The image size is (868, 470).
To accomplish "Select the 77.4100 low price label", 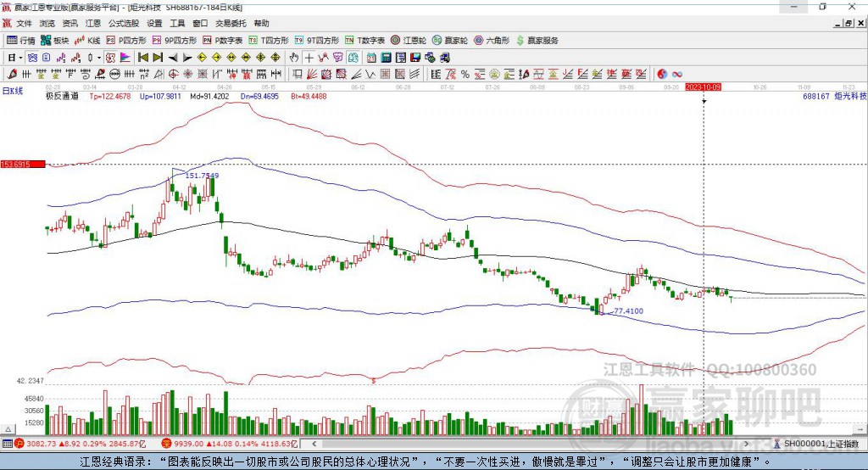I will coord(629,311).
